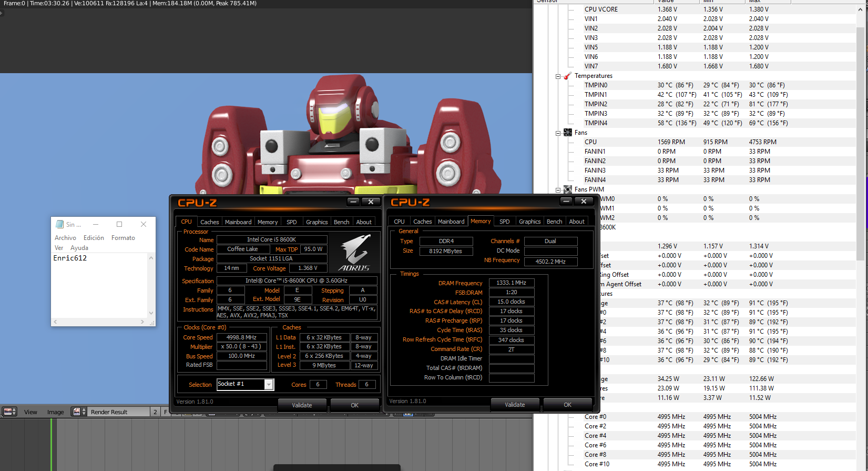
Task: Open Bench tab in left CPU-Z window
Action: [x=342, y=222]
